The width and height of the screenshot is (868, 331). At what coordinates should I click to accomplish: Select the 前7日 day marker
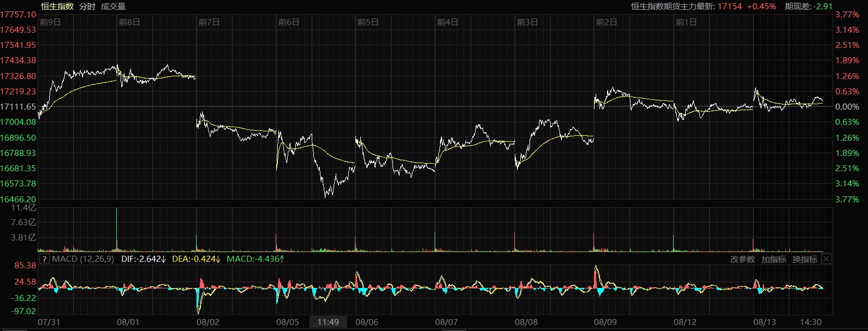click(x=209, y=22)
